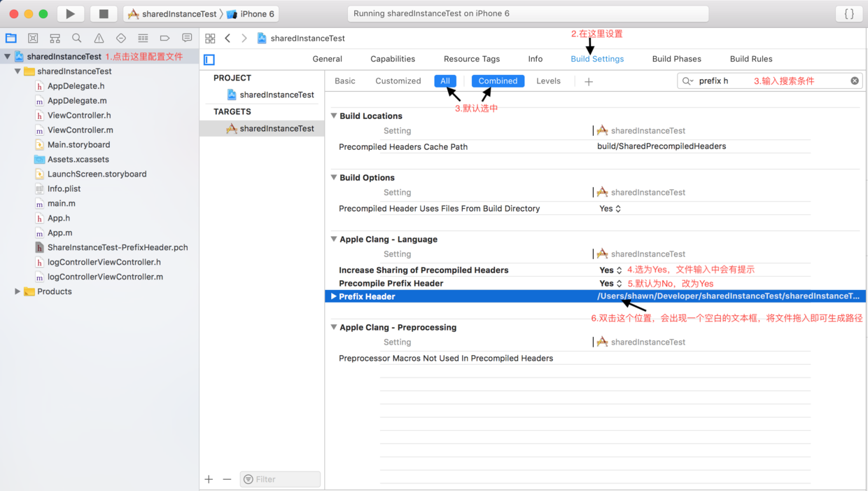The image size is (868, 491).
Task: Collapse the Apple Clang - Language section
Action: (x=334, y=239)
